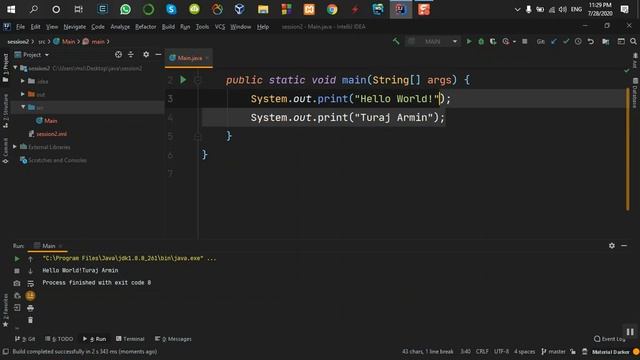Collapse all in the Project panel

click(131, 54)
